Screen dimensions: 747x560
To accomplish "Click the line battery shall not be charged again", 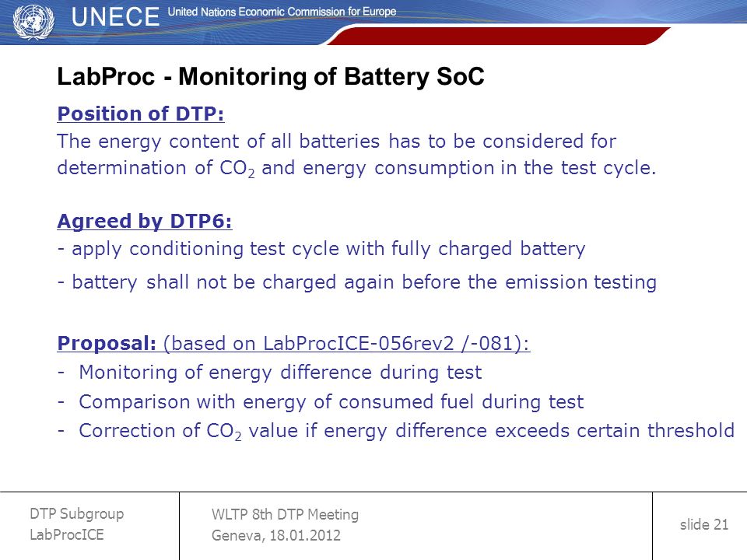I will coord(357,282).
